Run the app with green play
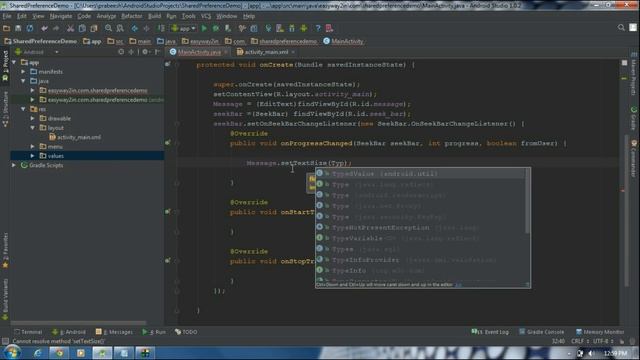The width and height of the screenshot is (640, 360). tap(204, 28)
